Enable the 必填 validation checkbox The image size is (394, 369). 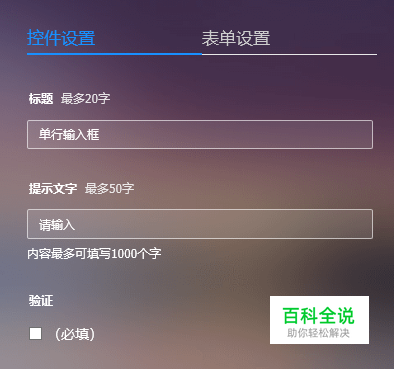[x=35, y=333]
